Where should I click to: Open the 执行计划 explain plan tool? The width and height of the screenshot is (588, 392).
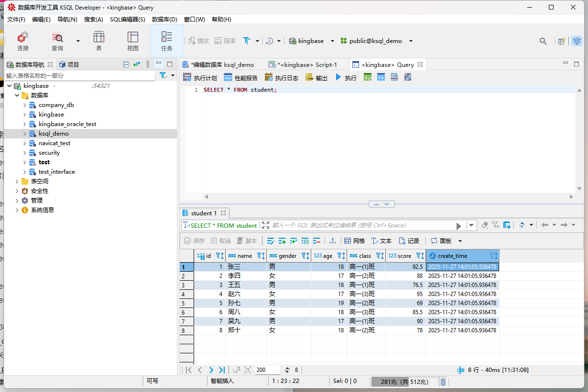[x=200, y=78]
